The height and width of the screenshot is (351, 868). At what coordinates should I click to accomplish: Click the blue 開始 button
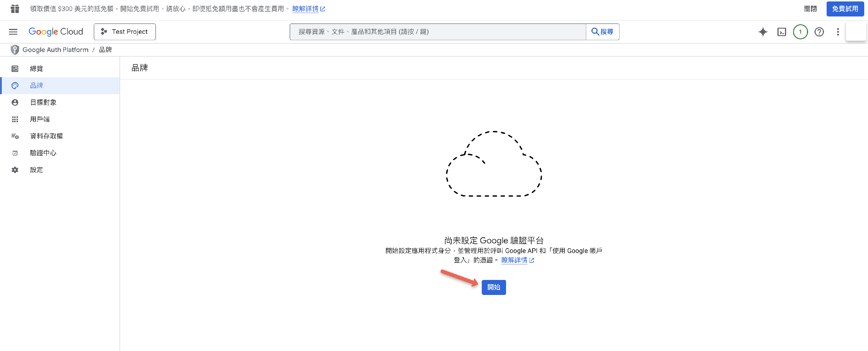tap(493, 287)
